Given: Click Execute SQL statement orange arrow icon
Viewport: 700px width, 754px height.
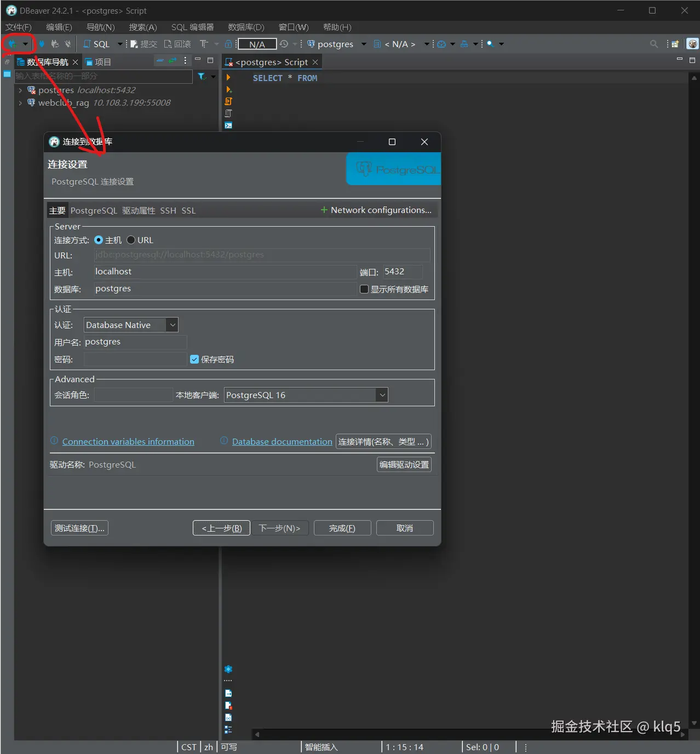Looking at the screenshot, I should tap(228, 78).
